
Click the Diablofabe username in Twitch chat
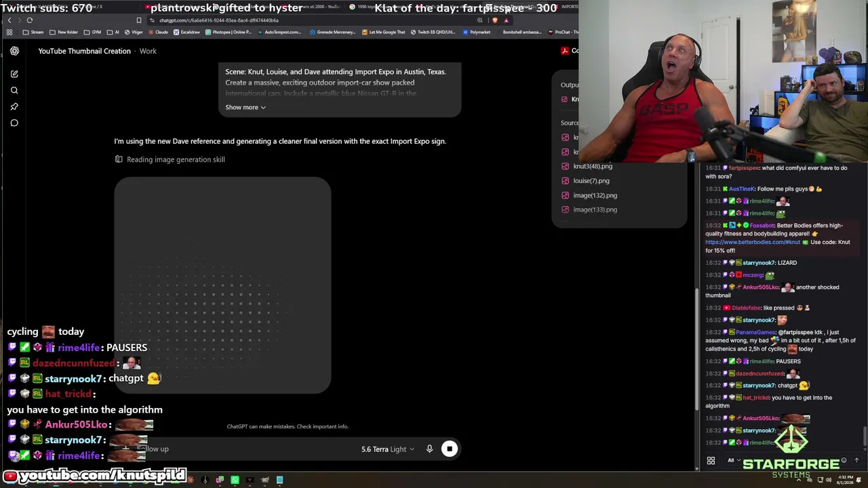pos(747,308)
